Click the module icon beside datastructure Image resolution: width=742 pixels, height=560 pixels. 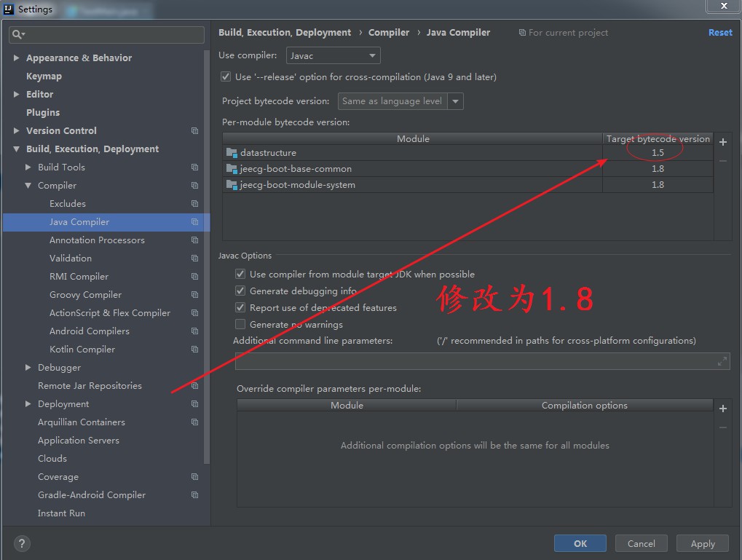(x=233, y=153)
